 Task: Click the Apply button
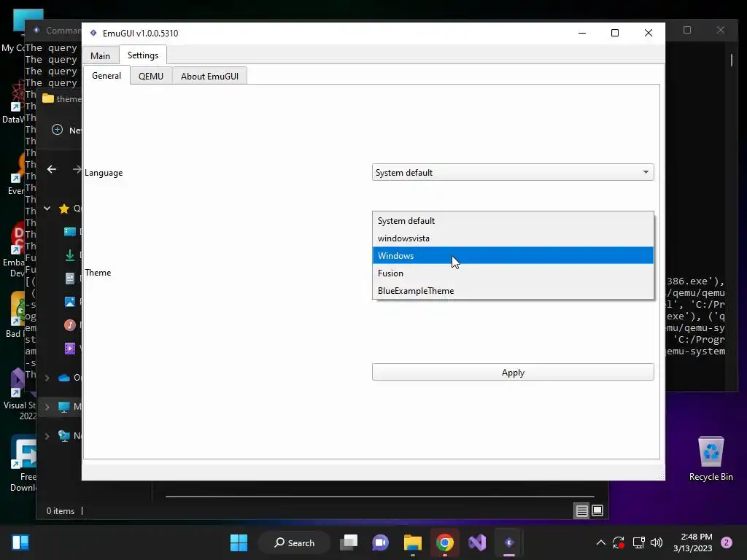click(513, 373)
